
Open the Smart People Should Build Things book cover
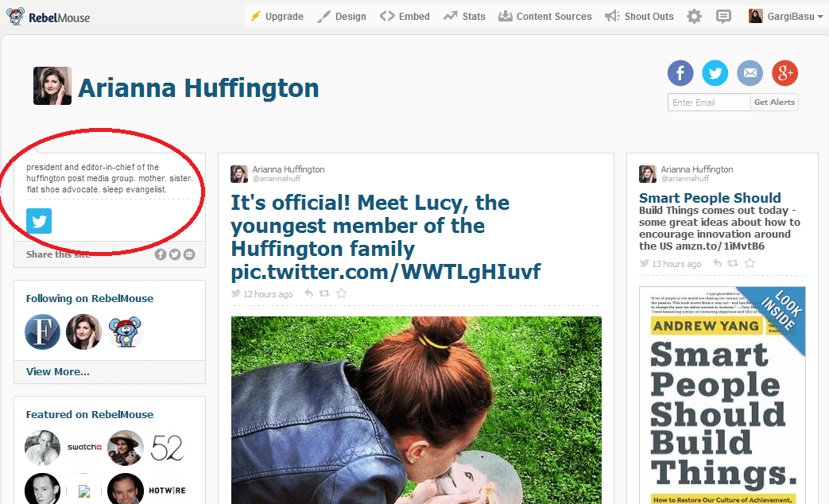tap(722, 395)
